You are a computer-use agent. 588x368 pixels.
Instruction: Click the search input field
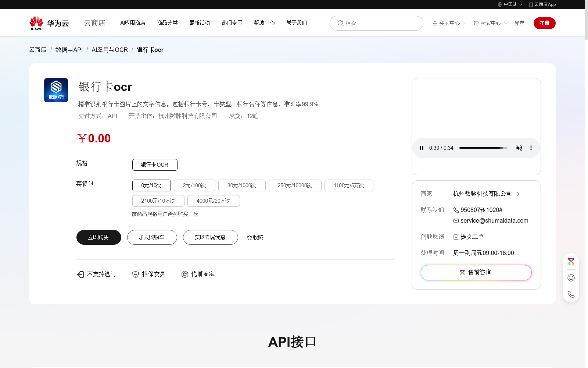pos(376,23)
